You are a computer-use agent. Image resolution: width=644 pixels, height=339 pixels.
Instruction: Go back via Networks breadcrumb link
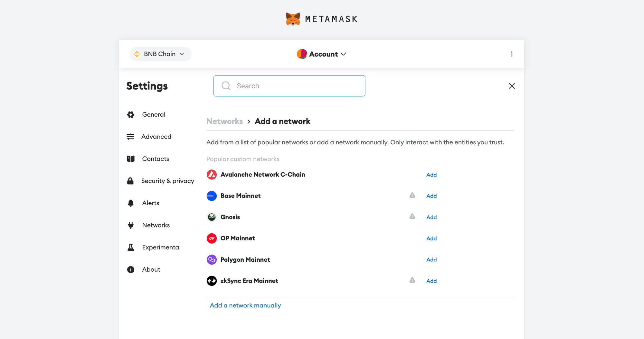pyautogui.click(x=224, y=121)
